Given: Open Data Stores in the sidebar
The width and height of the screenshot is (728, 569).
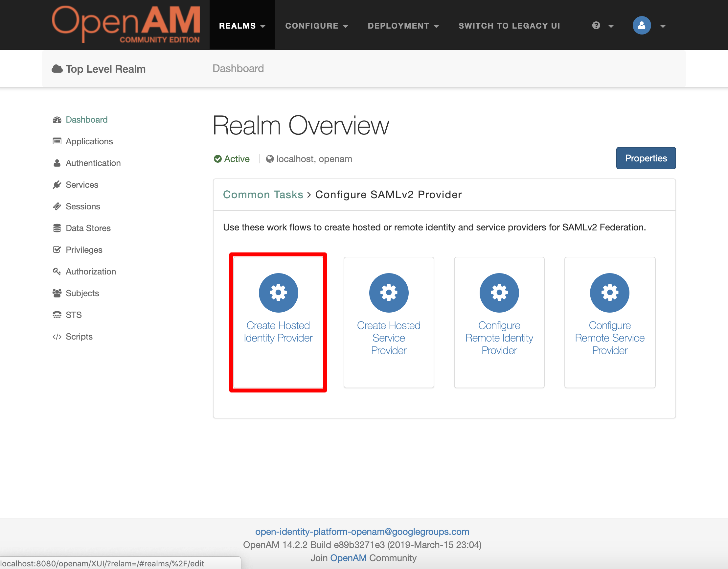Looking at the screenshot, I should point(88,228).
